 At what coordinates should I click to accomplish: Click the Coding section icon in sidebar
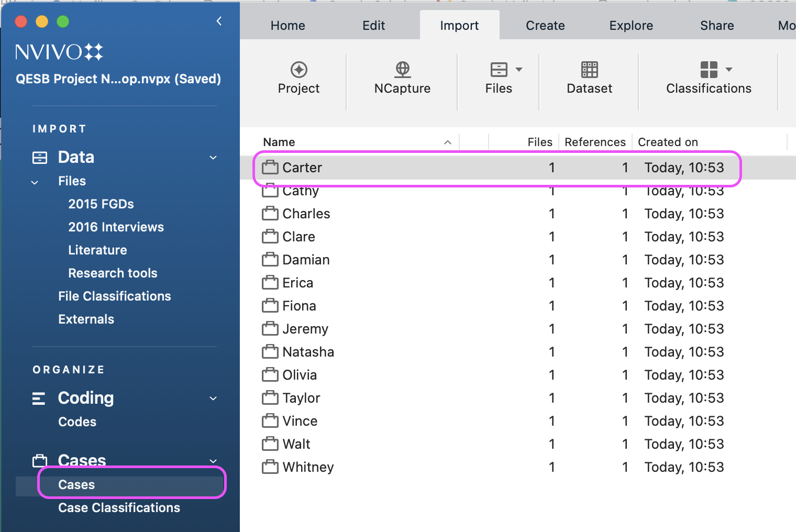[39, 398]
